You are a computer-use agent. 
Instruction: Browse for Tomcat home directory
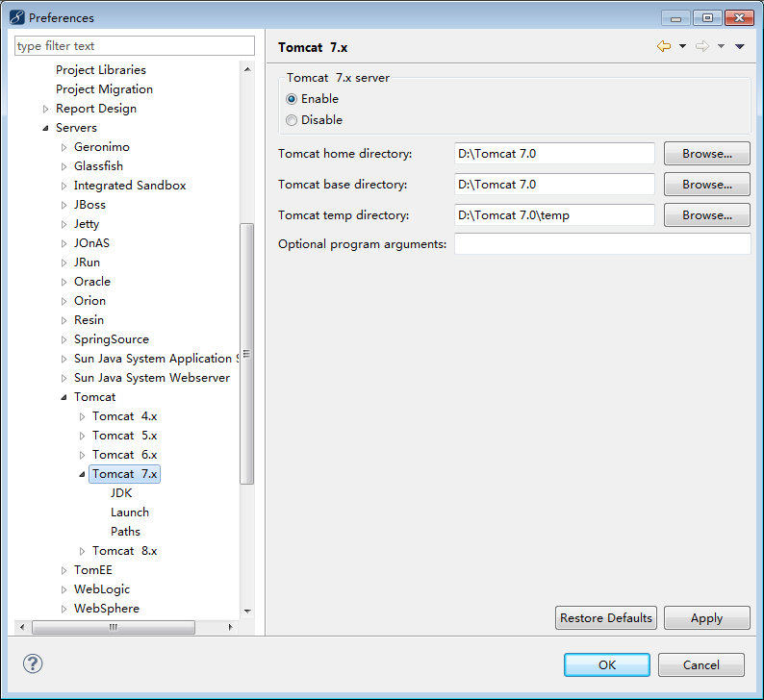(x=707, y=154)
